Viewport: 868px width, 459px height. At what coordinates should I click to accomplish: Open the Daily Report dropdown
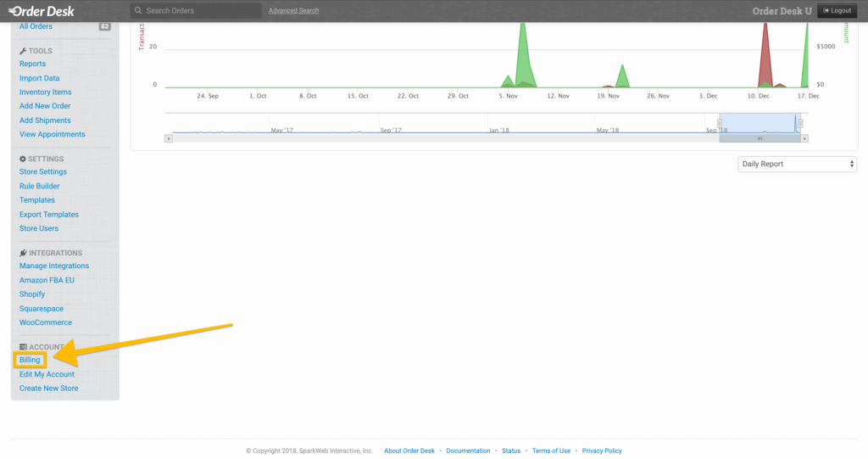click(x=797, y=164)
